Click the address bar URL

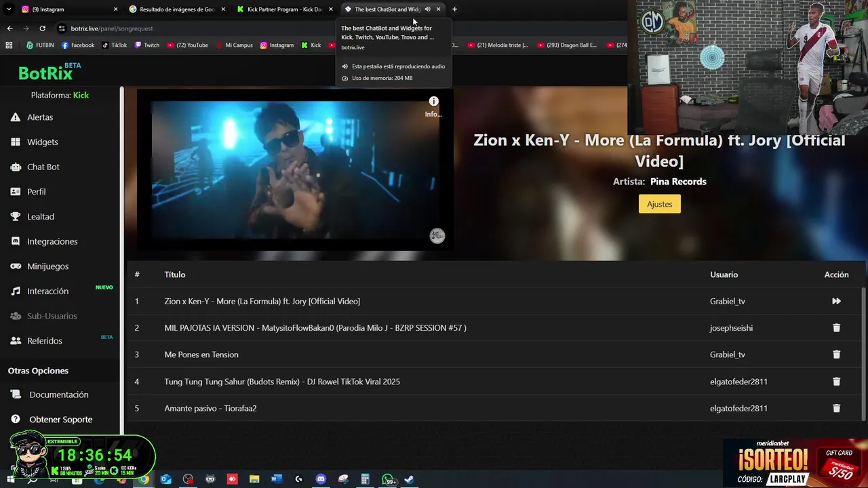[112, 28]
